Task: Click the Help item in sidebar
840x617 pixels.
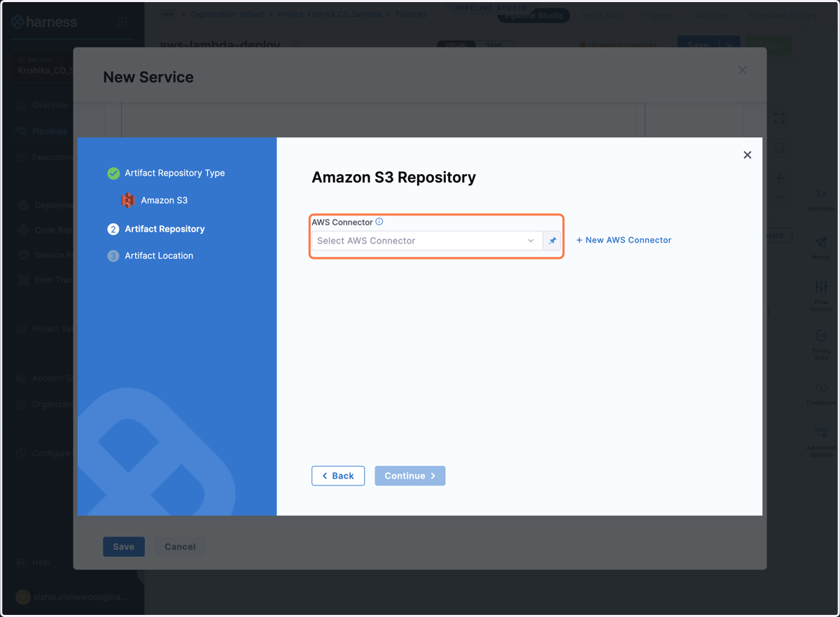Action: point(34,562)
